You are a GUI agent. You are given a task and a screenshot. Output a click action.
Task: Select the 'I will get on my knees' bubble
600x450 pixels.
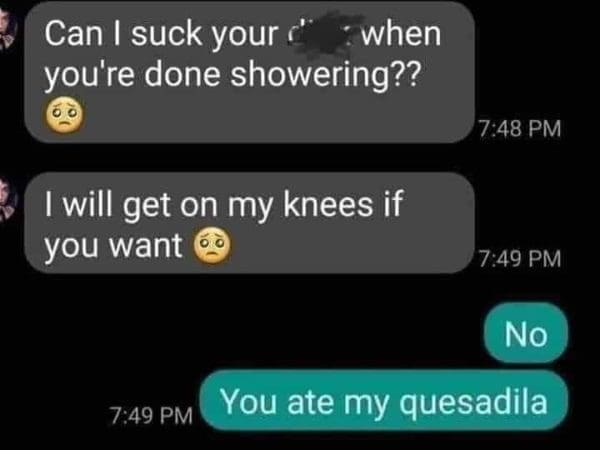click(x=249, y=223)
